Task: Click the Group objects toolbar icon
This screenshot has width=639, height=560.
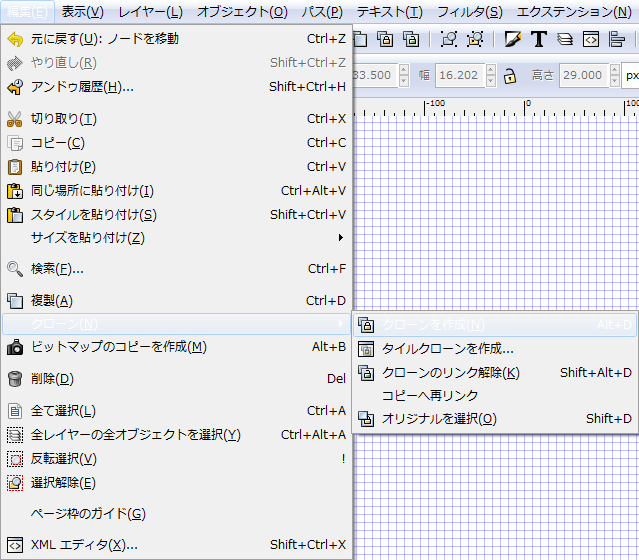Action: coord(448,39)
